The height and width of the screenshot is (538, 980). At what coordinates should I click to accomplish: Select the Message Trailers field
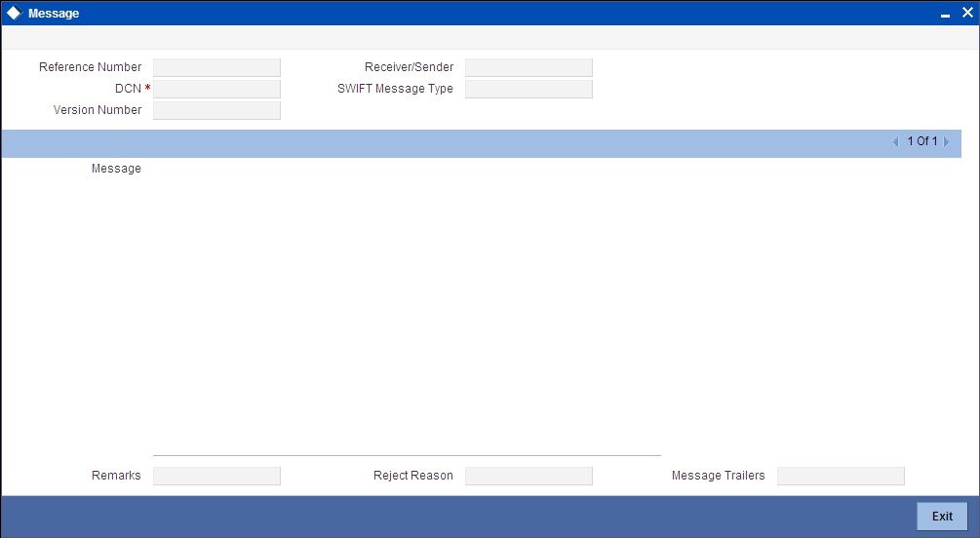pyautogui.click(x=841, y=477)
